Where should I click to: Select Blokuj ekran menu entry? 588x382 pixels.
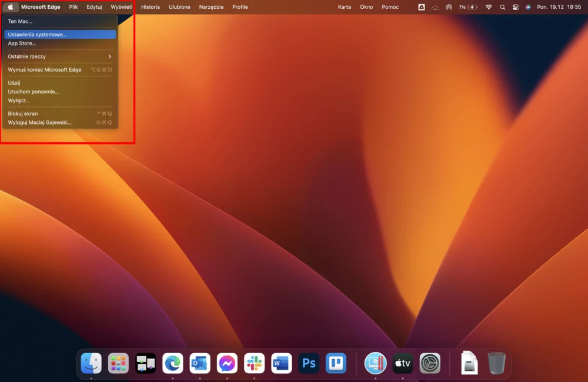tap(60, 113)
